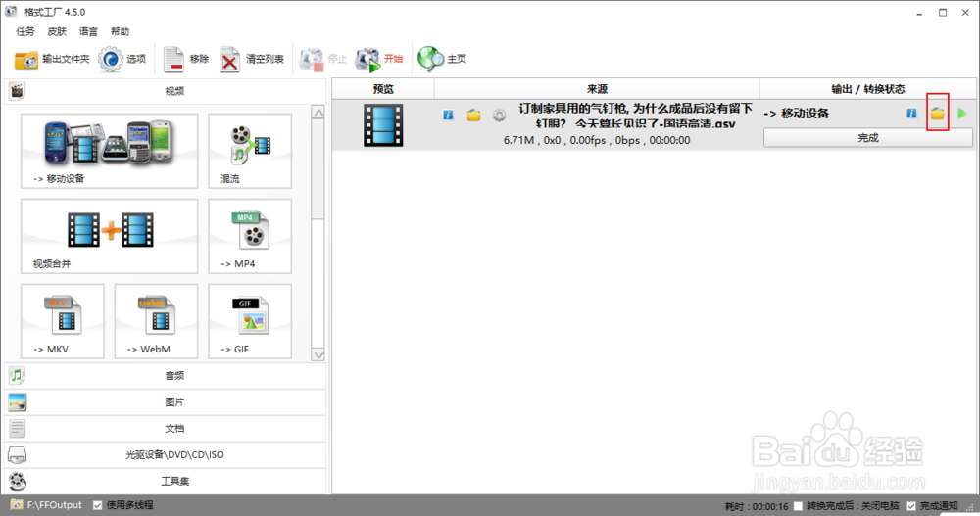The width and height of the screenshot is (980, 516).
Task: Select the 视频合并 video merge tile
Action: point(110,236)
